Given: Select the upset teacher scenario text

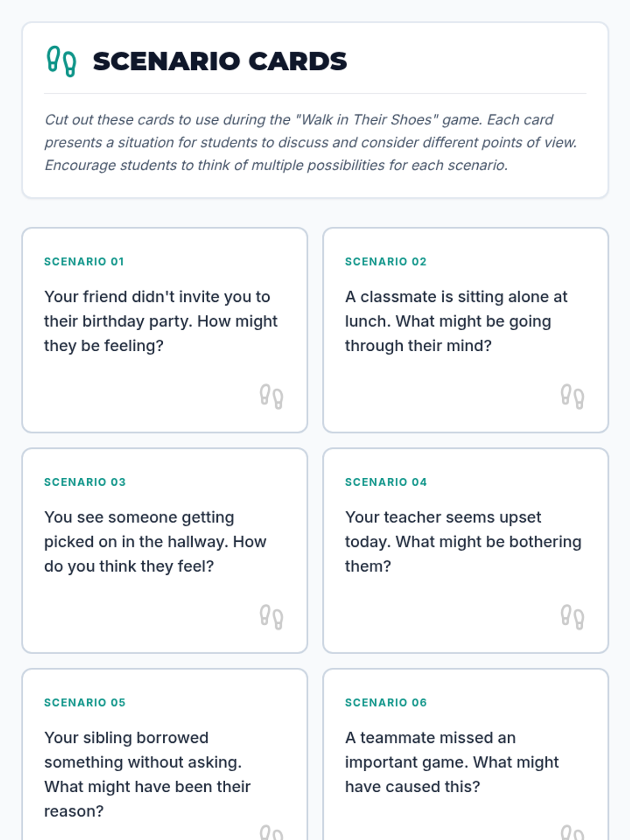Looking at the screenshot, I should point(463,542).
